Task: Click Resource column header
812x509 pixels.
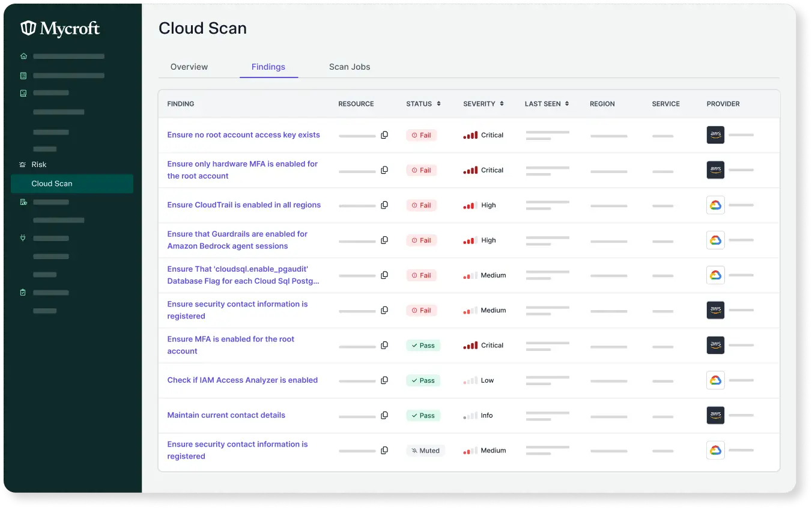Action: 356,104
